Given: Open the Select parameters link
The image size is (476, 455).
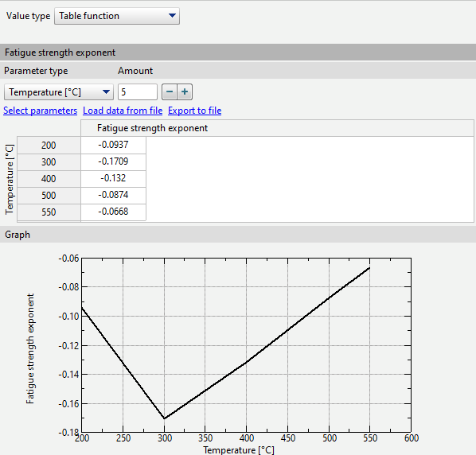Looking at the screenshot, I should point(41,111).
